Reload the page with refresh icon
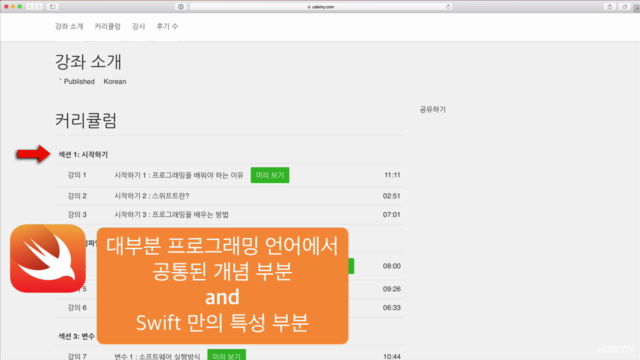 coord(448,7)
